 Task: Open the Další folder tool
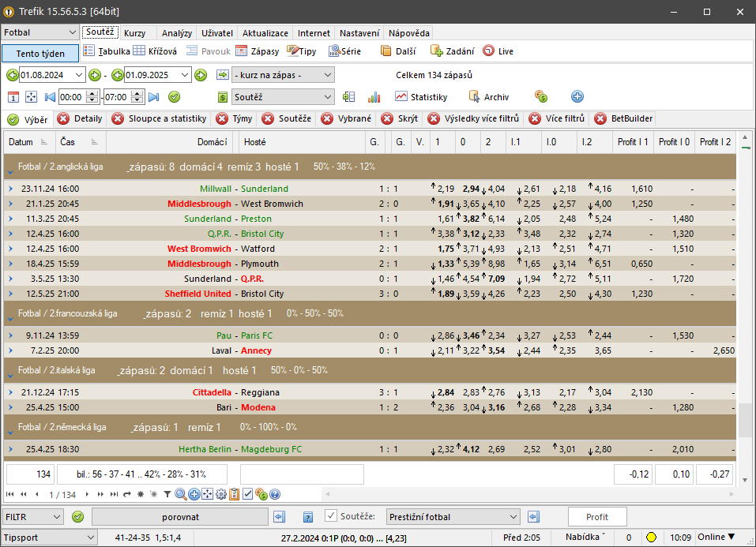tap(398, 51)
